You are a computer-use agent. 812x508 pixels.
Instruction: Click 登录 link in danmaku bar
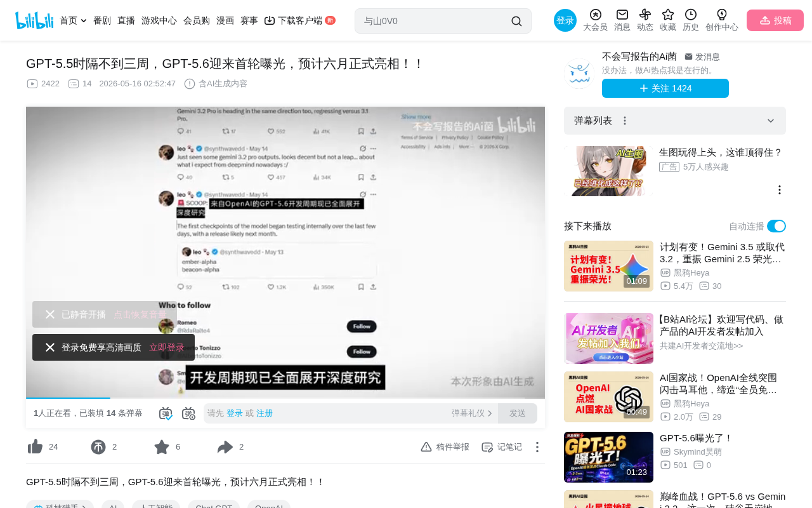pos(235,413)
